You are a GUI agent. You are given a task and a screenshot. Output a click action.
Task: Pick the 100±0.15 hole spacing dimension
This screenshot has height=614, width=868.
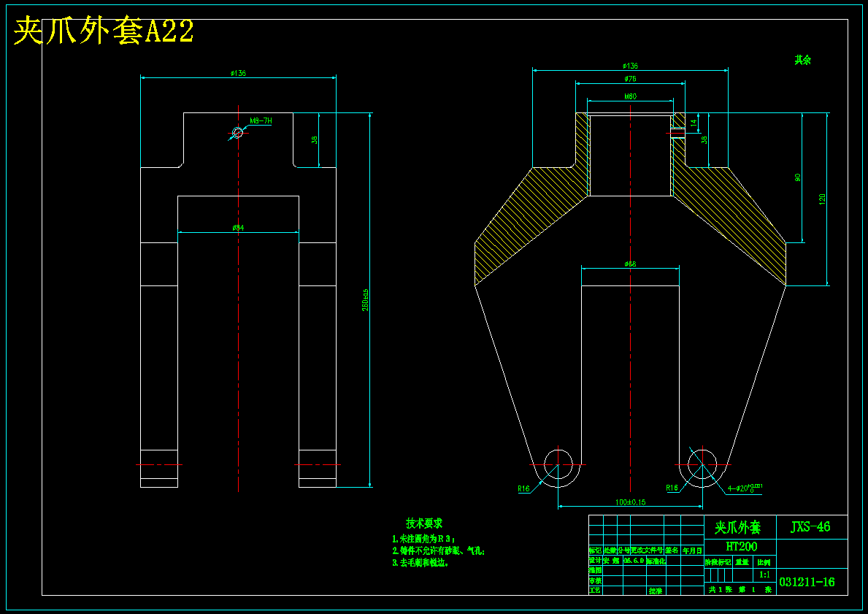click(631, 503)
